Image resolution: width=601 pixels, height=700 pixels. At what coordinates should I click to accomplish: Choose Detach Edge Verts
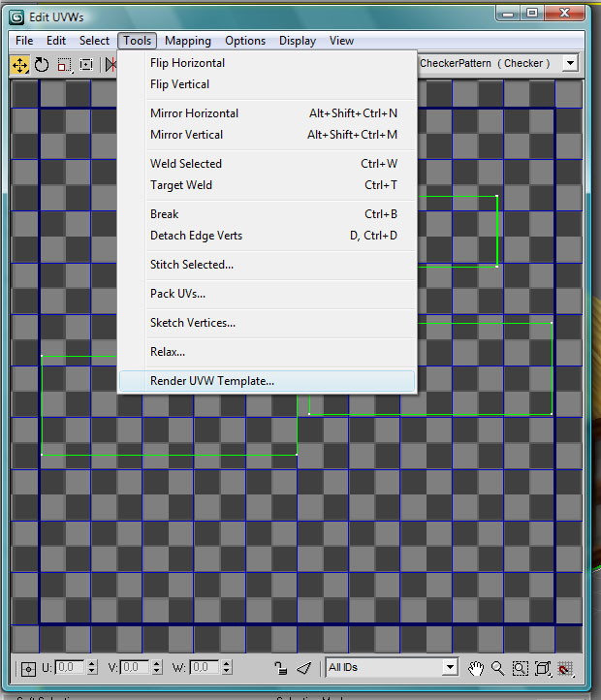267,236
